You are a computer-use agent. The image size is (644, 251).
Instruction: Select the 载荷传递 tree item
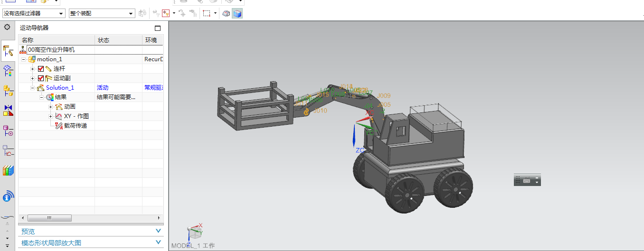coord(76,126)
